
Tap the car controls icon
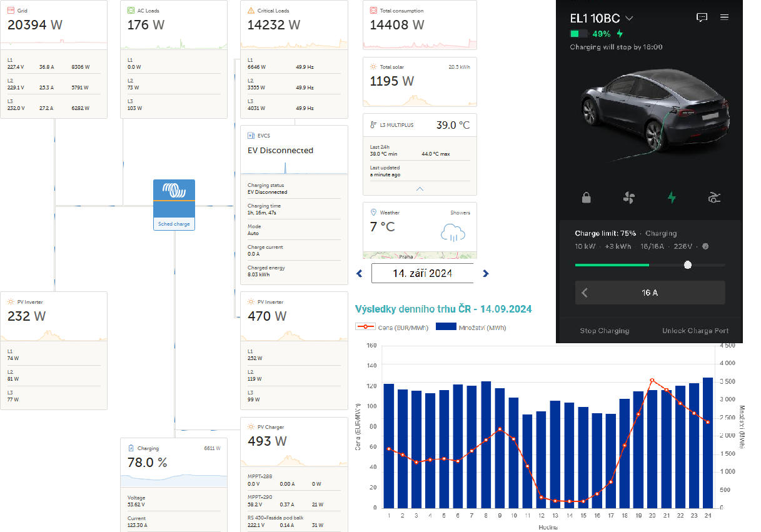click(714, 198)
